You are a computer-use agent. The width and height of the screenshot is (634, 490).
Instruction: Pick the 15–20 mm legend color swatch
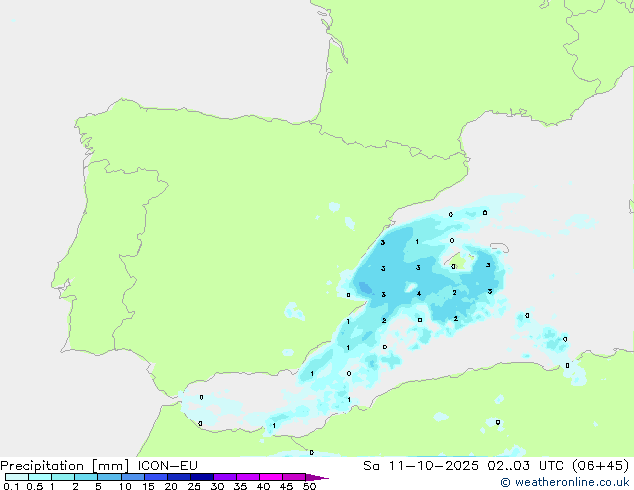(156, 477)
